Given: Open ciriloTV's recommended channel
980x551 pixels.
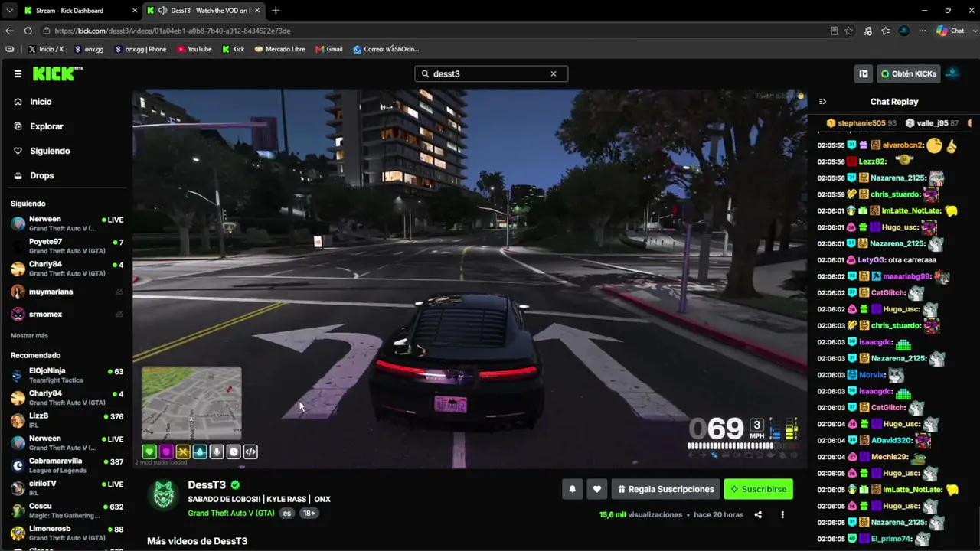Looking at the screenshot, I should (x=67, y=487).
